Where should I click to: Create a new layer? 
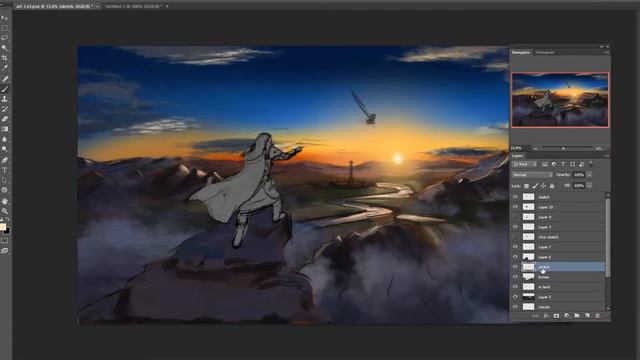587,316
